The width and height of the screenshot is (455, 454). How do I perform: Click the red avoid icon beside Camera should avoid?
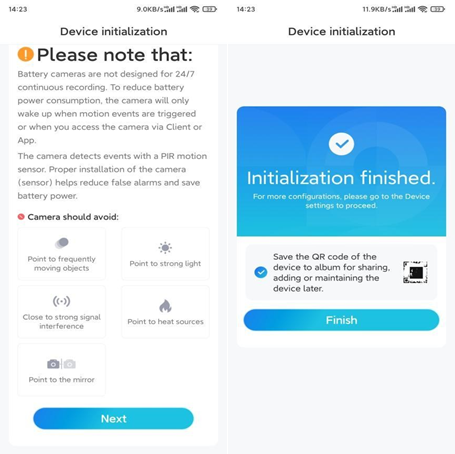point(21,217)
